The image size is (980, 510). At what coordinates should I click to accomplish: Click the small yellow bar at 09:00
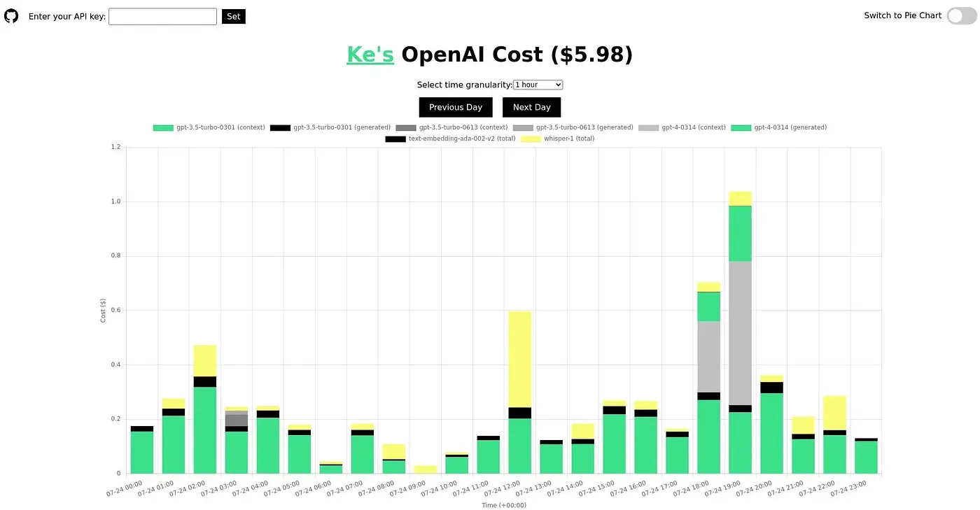pos(425,469)
